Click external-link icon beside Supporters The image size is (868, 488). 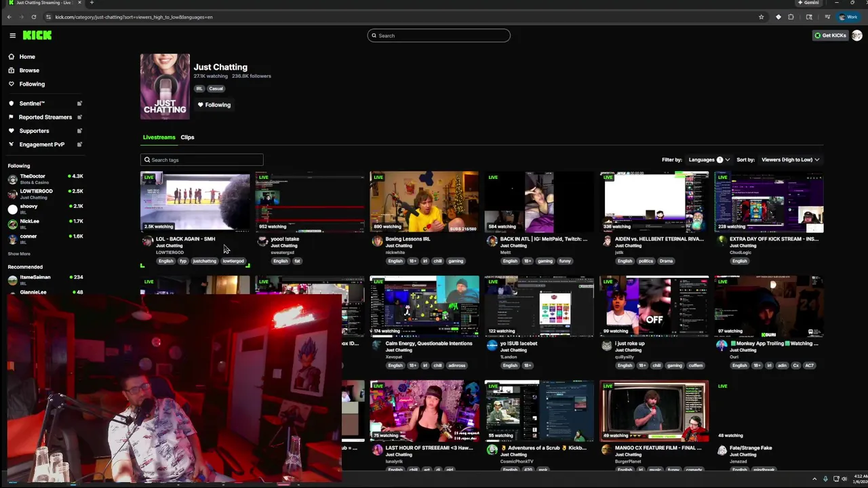point(79,131)
